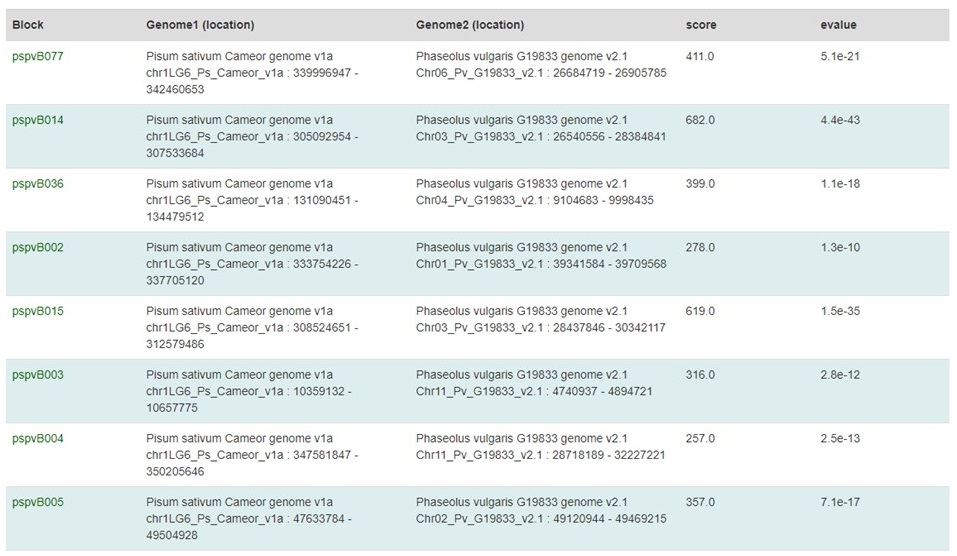957x556 pixels.
Task: Select the evalue cell showing 5.1e-21
Action: point(840,56)
